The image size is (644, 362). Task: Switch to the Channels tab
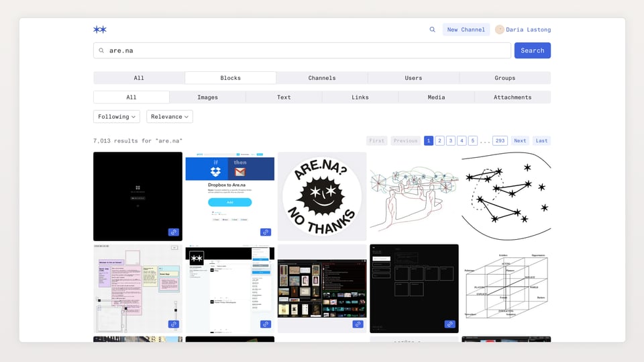(322, 78)
